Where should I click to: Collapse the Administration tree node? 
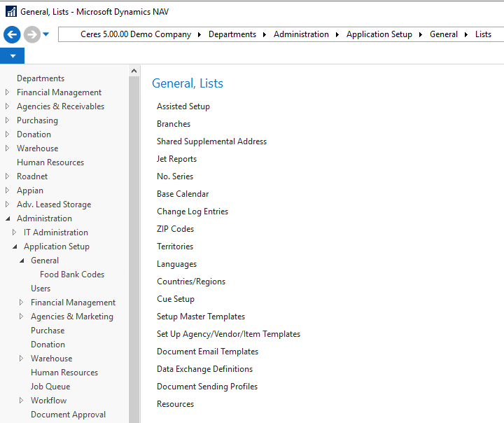(8, 219)
